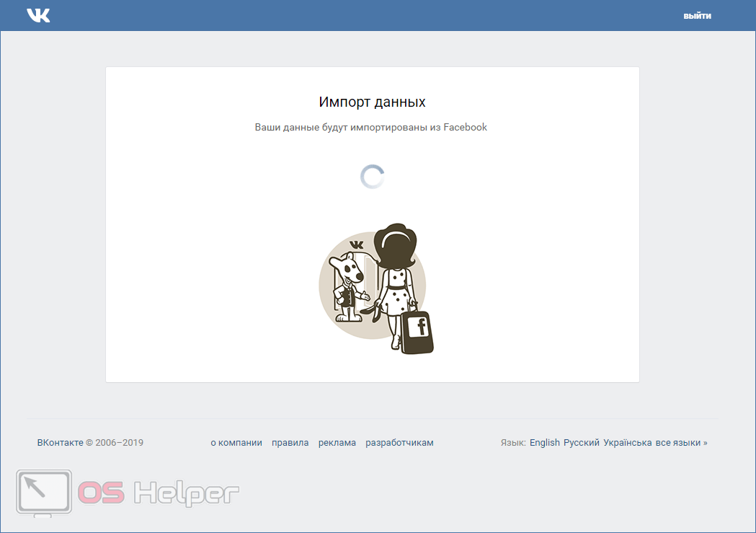Click the small VK sign above the dog

click(355, 245)
